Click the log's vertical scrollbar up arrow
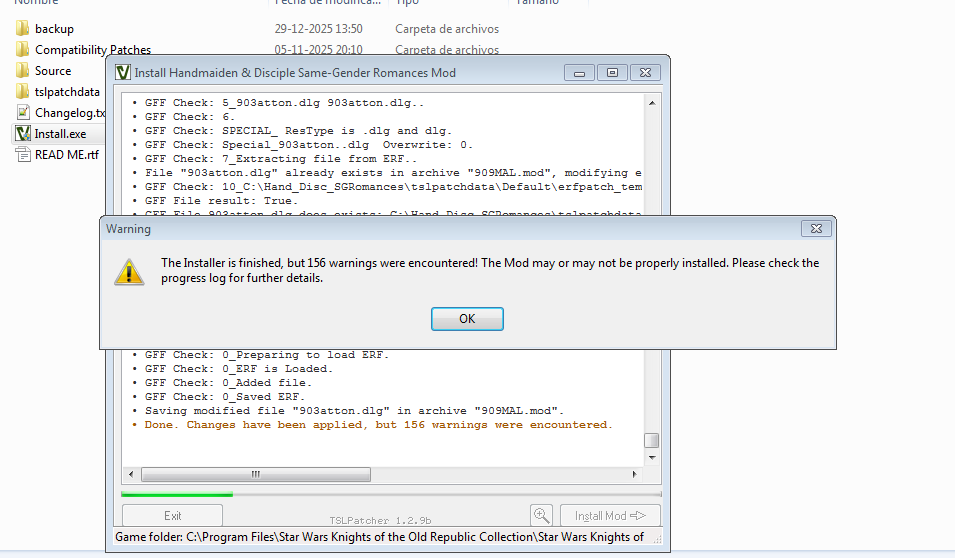This screenshot has width=955, height=558. tap(652, 102)
